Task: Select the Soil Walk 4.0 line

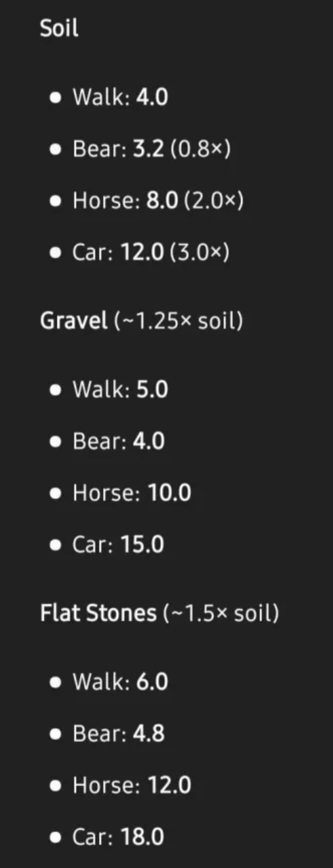Action: (x=120, y=97)
